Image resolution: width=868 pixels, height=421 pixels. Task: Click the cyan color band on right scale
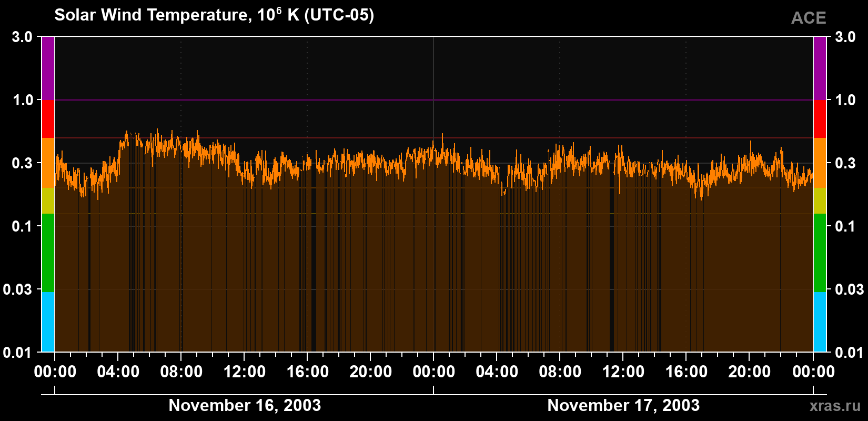820,322
